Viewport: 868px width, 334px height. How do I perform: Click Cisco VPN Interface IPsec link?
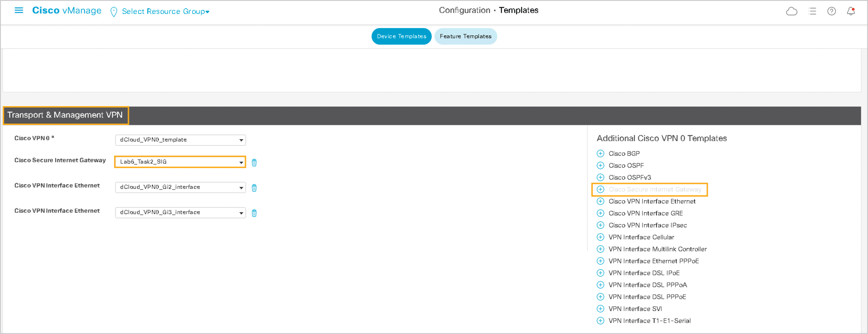[x=648, y=225]
